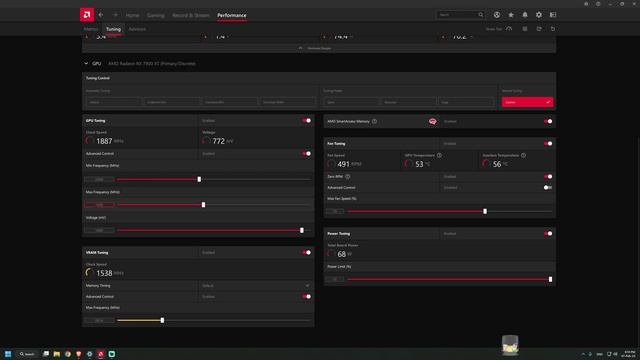Select the Tuning sub-tab
The width and height of the screenshot is (640, 360).
click(x=113, y=29)
